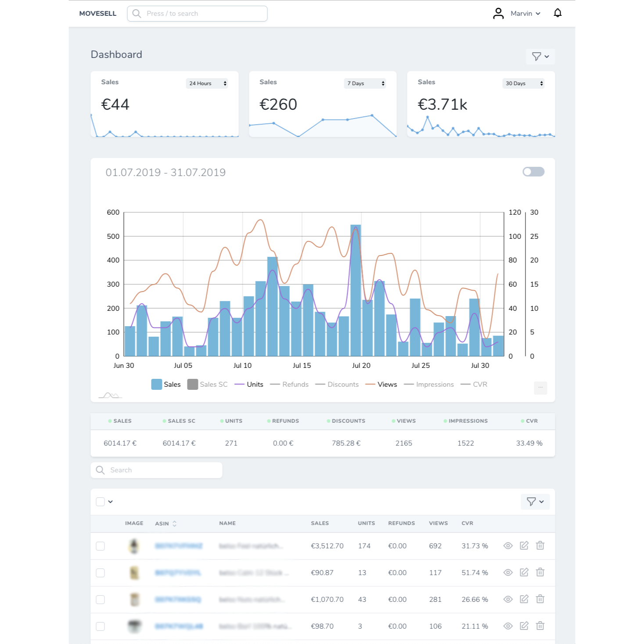Open the first product's ASIN link

178,546
